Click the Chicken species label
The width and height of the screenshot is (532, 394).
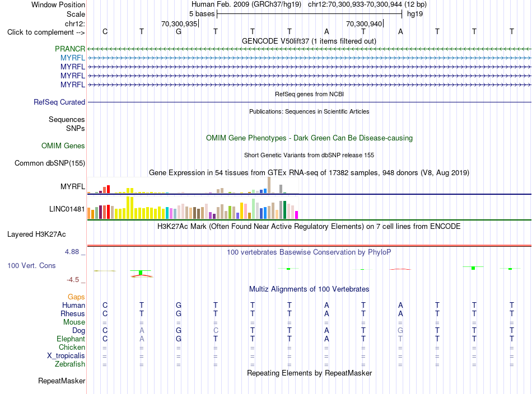[x=72, y=347]
